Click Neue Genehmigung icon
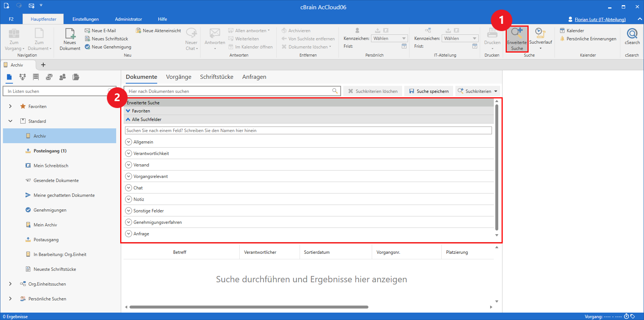This screenshot has width=644, height=320. point(88,47)
